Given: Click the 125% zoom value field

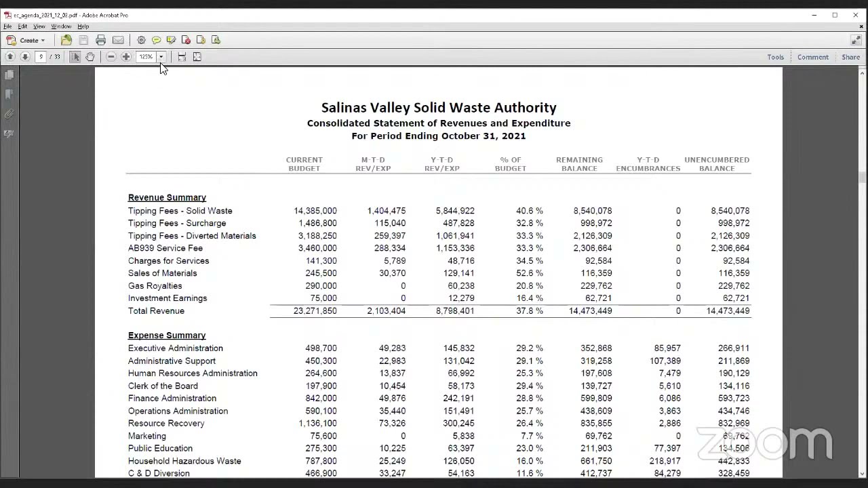Looking at the screenshot, I should click(x=146, y=57).
